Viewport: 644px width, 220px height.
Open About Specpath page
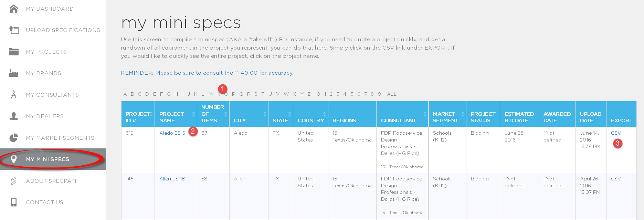[53, 181]
